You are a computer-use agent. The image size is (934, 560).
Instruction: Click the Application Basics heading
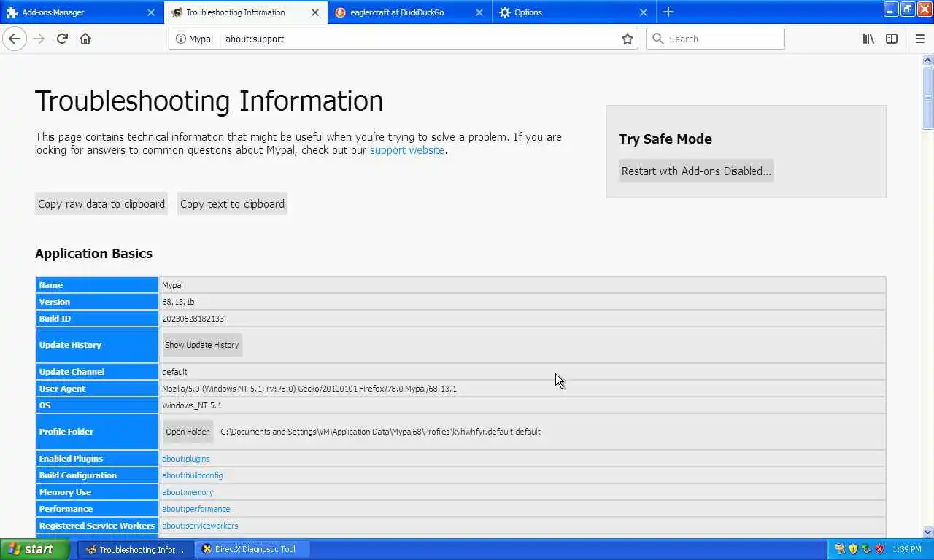tap(93, 254)
